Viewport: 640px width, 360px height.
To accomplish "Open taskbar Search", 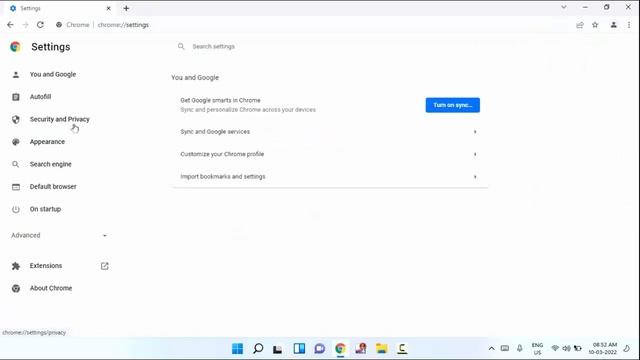I will [x=258, y=349].
